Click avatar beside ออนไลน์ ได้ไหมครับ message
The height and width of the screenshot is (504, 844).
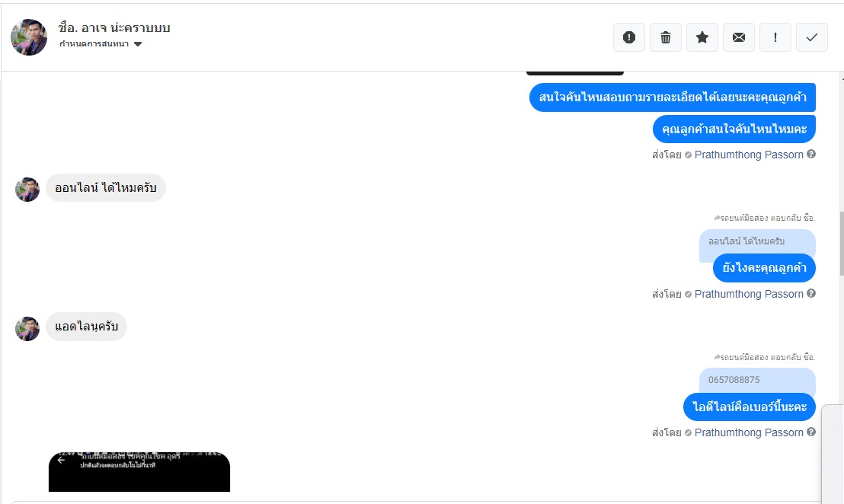(27, 190)
